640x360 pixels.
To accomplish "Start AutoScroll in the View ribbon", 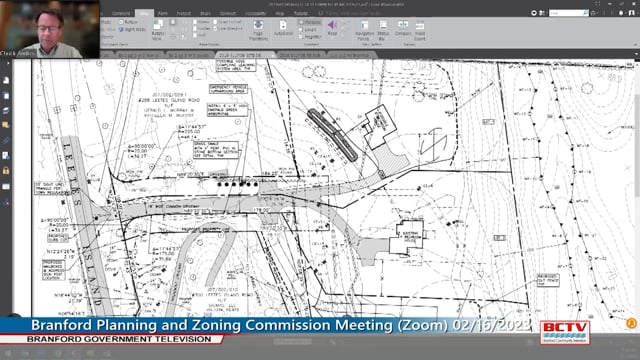I will click(x=283, y=29).
